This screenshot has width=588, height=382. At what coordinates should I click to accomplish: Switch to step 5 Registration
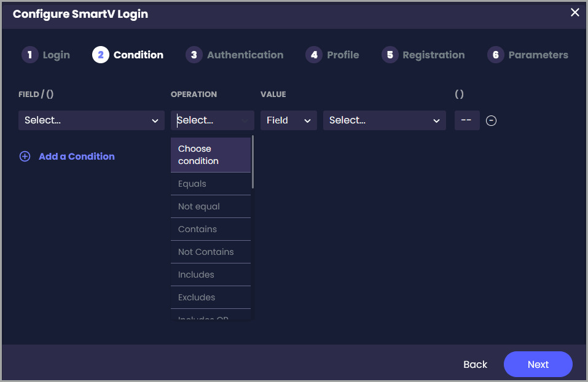tap(423, 55)
